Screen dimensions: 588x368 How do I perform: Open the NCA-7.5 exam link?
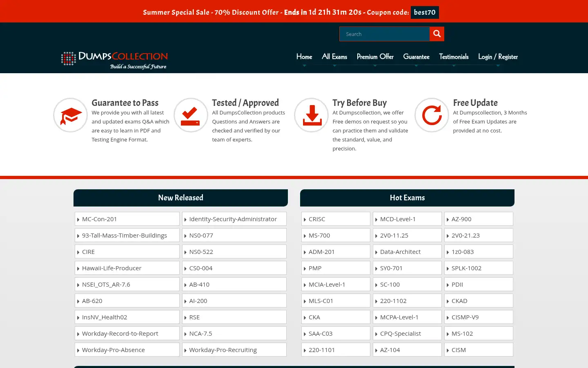coord(234,333)
